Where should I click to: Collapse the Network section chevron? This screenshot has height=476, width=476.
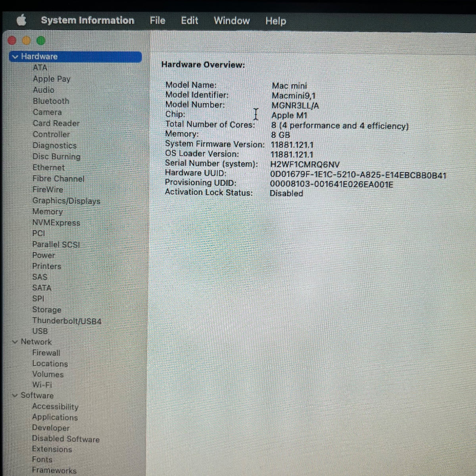(15, 342)
